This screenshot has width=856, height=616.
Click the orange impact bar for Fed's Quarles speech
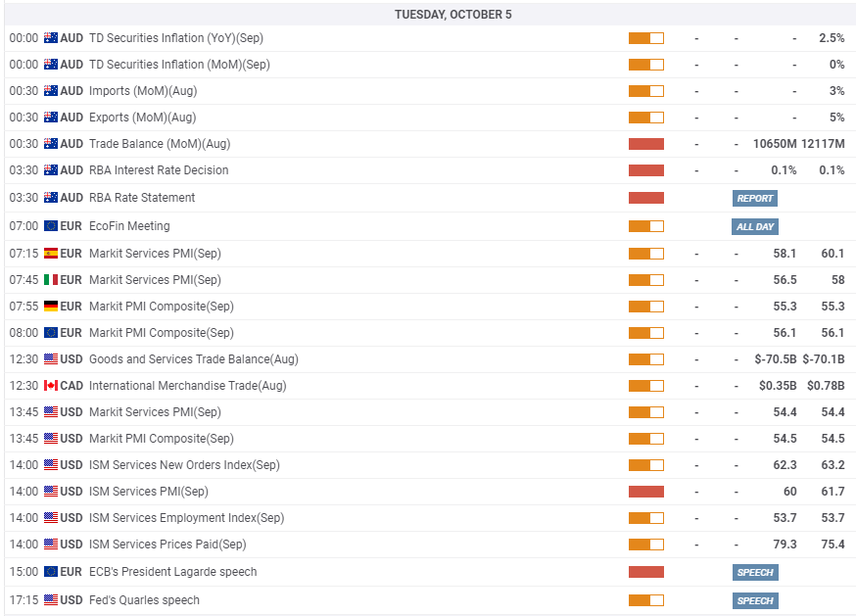pyautogui.click(x=646, y=600)
